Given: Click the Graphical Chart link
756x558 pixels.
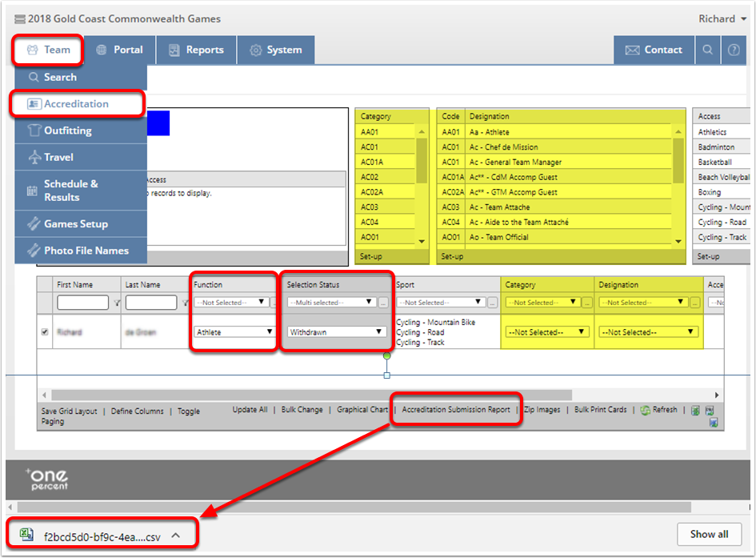Looking at the screenshot, I should (362, 409).
